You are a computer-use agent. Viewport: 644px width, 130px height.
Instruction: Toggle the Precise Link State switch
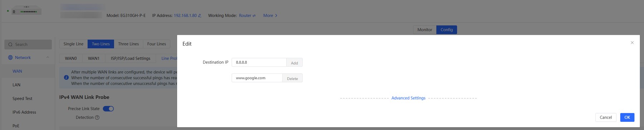108,109
